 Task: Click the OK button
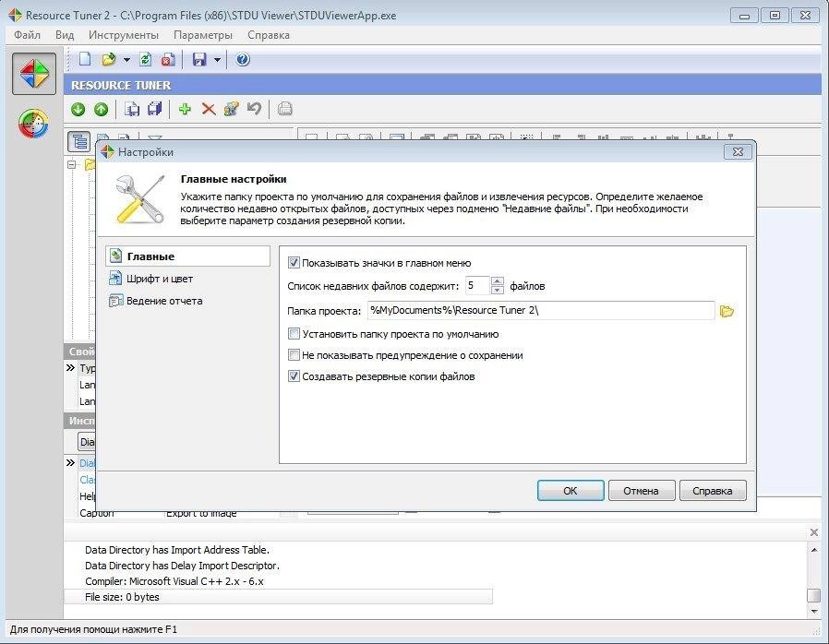[x=571, y=491]
